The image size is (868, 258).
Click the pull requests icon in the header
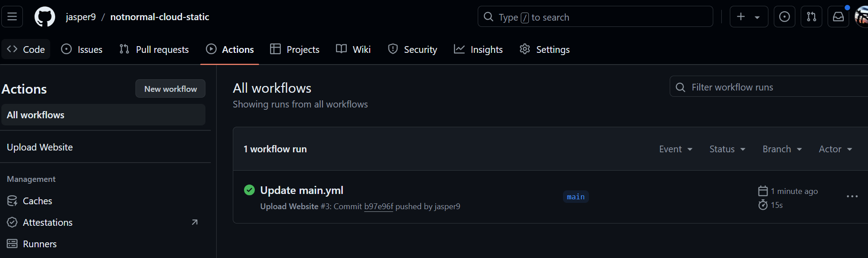coord(811,16)
